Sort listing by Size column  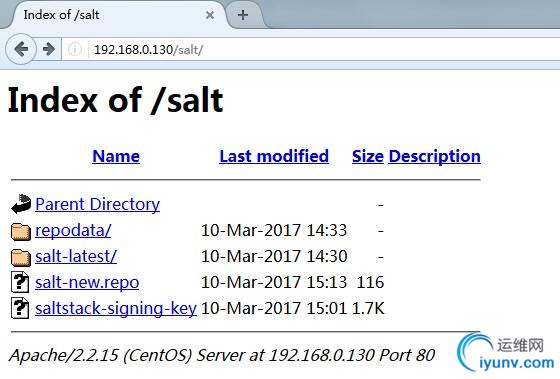pos(368,156)
